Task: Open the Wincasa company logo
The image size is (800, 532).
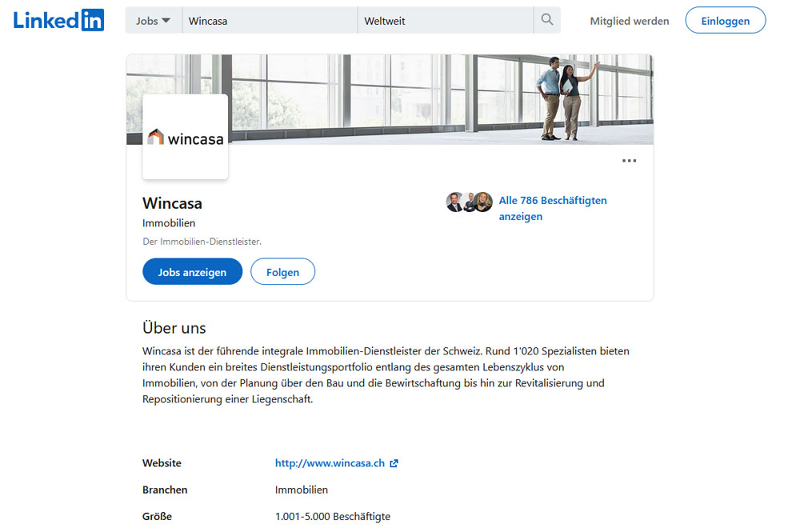Action: pyautogui.click(x=186, y=137)
